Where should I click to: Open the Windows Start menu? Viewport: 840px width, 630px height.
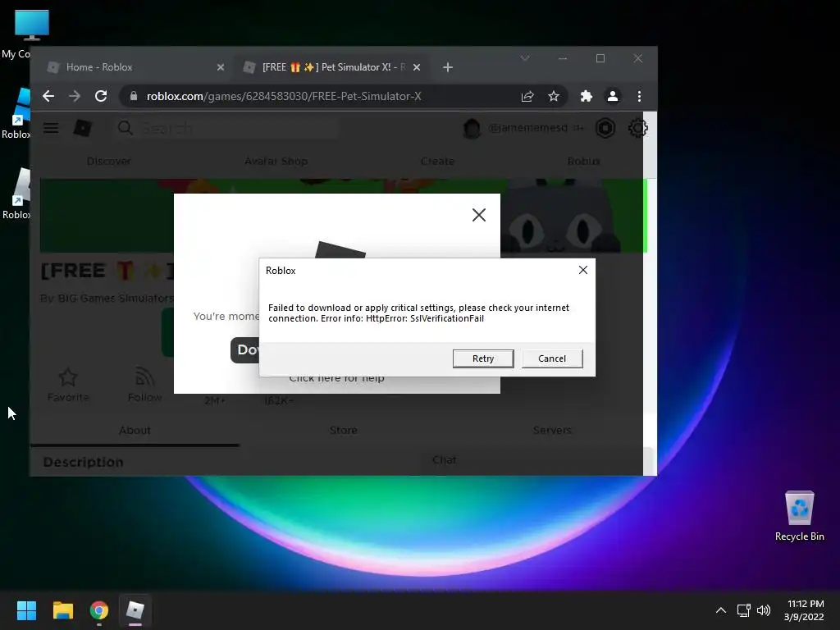(26, 610)
